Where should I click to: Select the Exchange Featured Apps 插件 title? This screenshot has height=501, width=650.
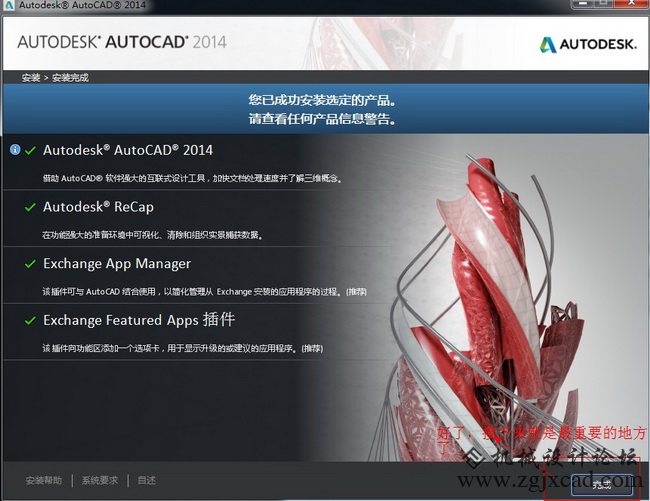[139, 320]
